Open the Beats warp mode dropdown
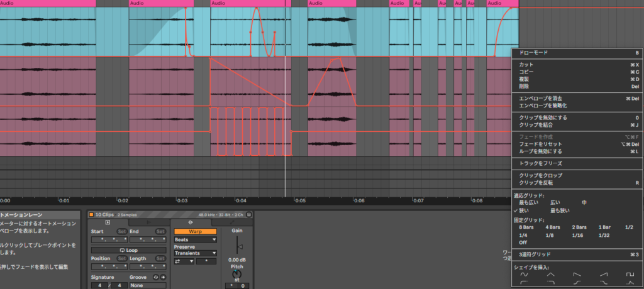 coord(195,239)
